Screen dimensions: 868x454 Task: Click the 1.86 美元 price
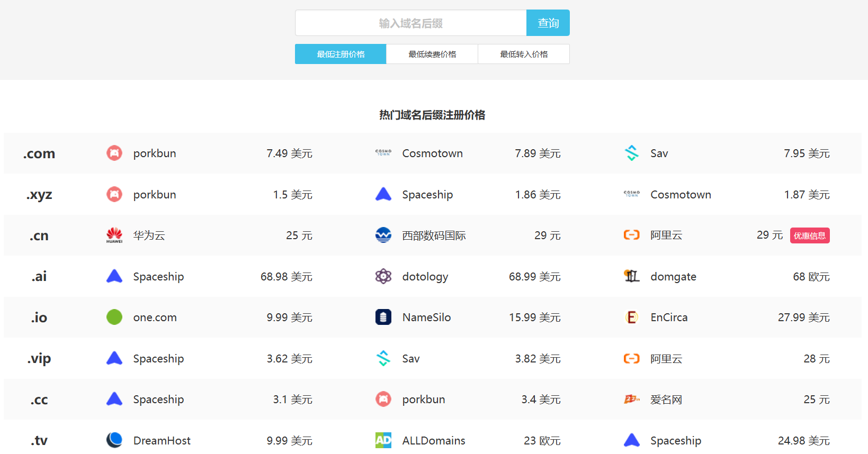[538, 195]
